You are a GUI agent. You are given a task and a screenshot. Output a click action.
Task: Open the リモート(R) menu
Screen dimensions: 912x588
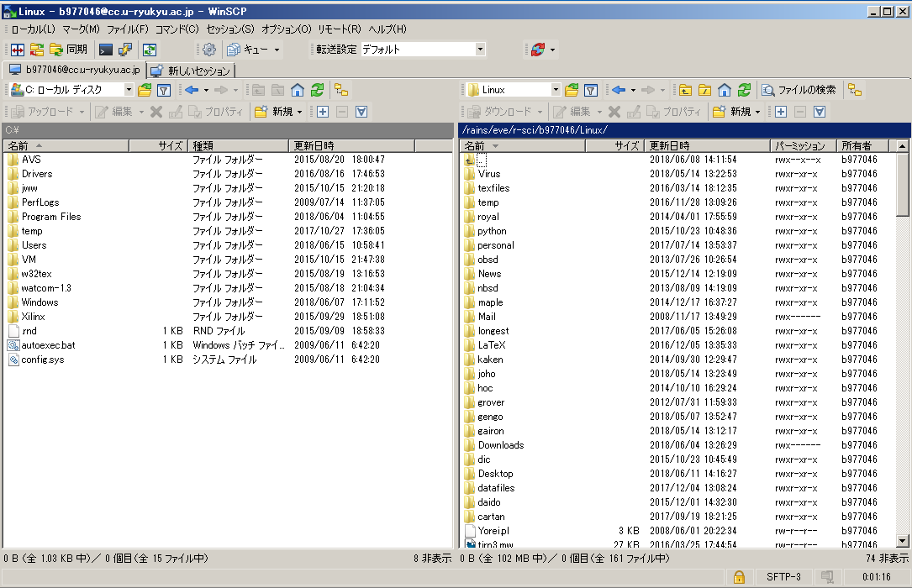339,29
